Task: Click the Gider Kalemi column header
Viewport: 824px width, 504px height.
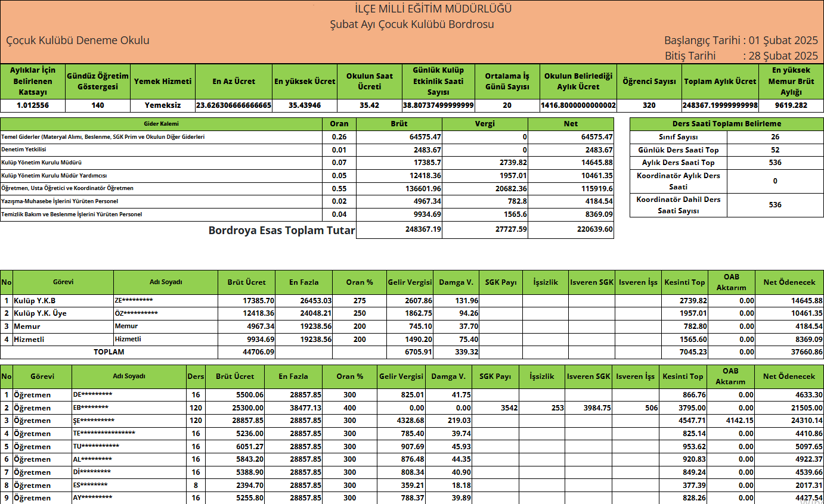Action: tap(161, 124)
